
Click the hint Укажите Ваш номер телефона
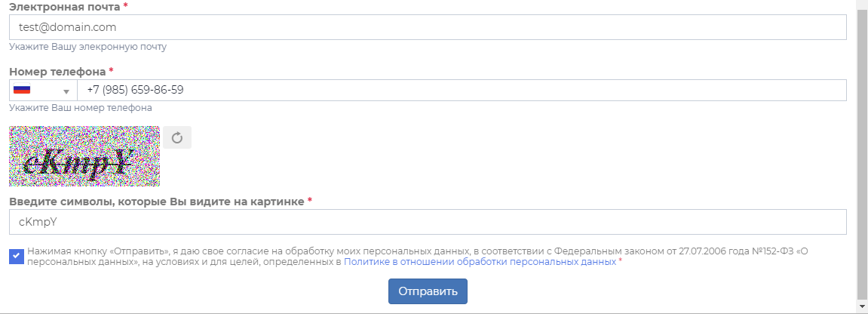(x=81, y=108)
